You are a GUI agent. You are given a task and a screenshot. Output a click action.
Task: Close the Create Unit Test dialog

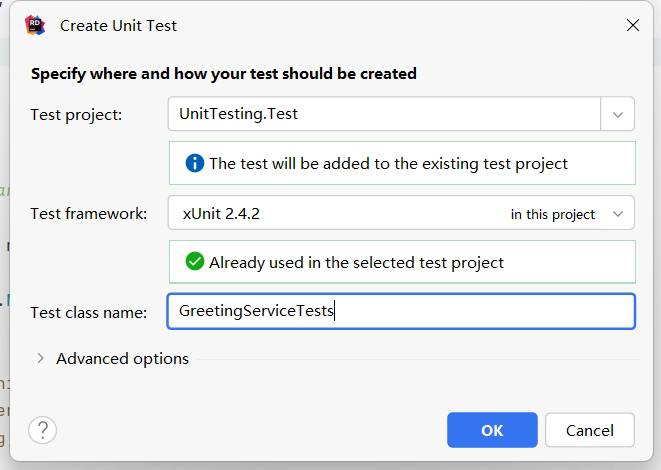point(632,25)
